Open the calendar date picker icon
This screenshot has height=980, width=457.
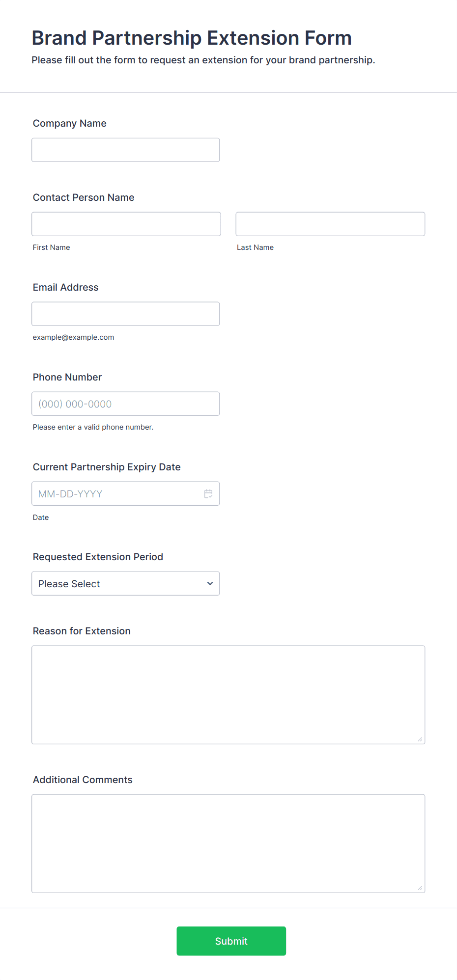coord(208,493)
